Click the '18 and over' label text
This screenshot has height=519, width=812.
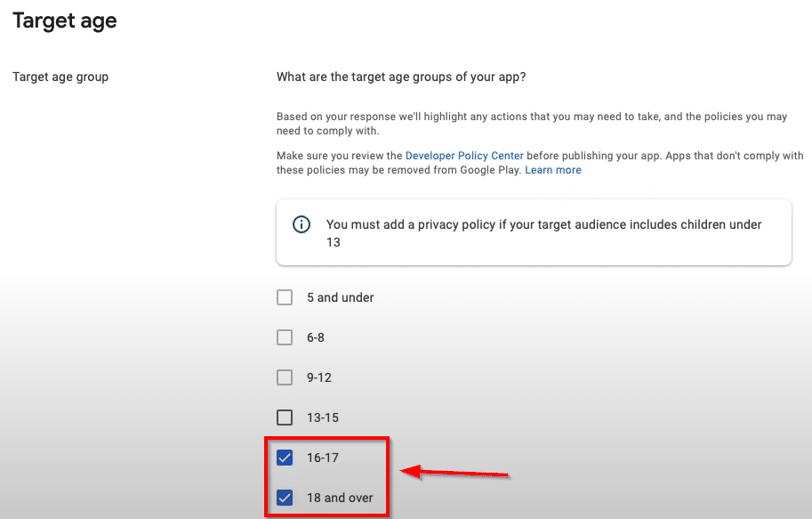(x=340, y=498)
